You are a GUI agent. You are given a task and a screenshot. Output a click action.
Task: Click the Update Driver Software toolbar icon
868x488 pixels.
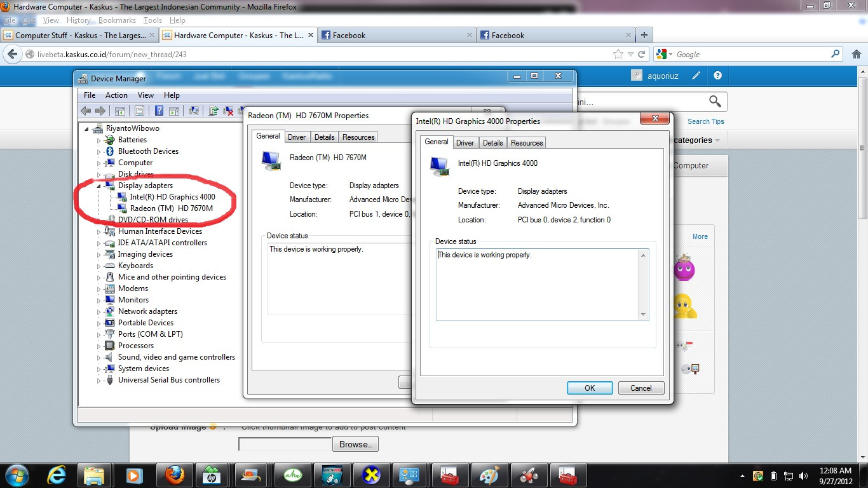coord(214,111)
